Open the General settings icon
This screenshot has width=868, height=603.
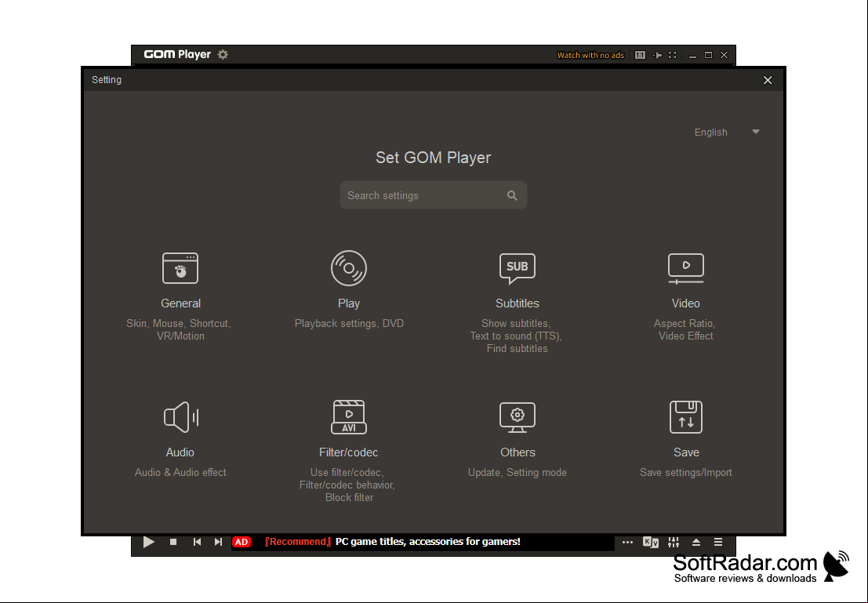(x=180, y=268)
